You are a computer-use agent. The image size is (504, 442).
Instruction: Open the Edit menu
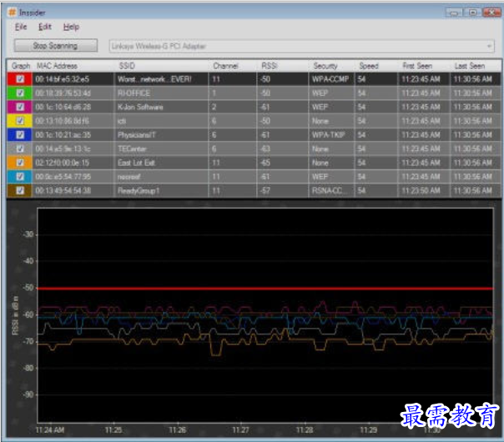(45, 28)
